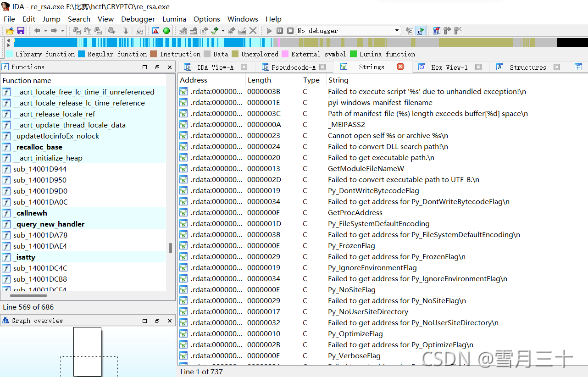Close the Pseudocode-A tab
This screenshot has width=588, height=377.
(x=322, y=67)
